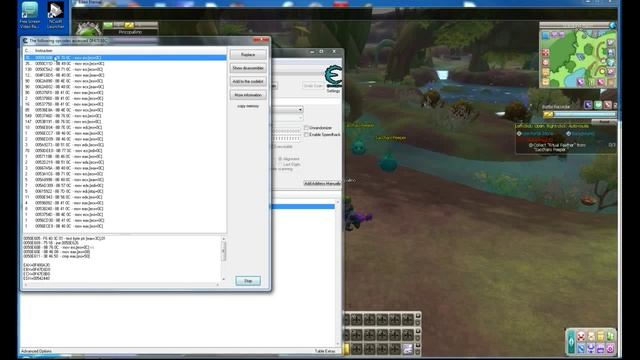
Task: Click the teal expander strip of the game menu
Action: [571, 342]
